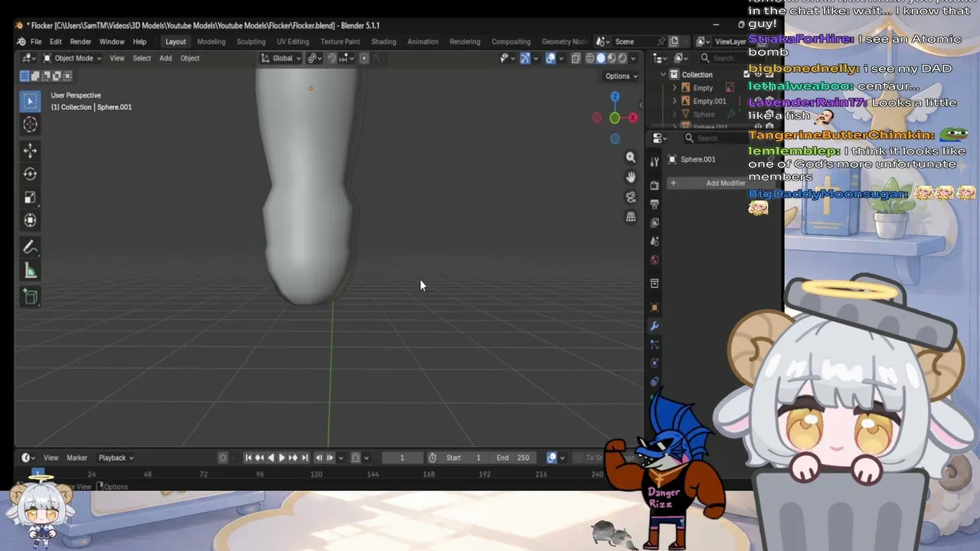This screenshot has width=980, height=551.
Task: Open the Scene data-block browse icon
Action: (x=603, y=41)
